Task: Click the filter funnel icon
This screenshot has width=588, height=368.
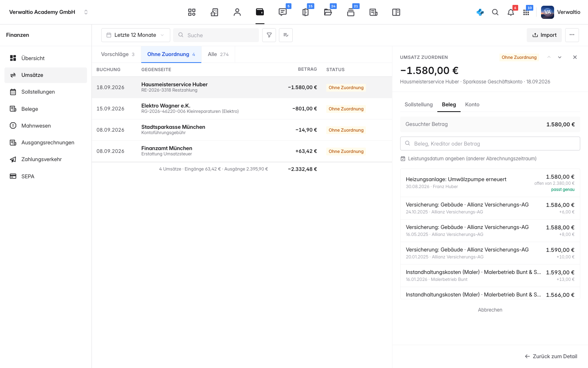Action: pos(269,35)
